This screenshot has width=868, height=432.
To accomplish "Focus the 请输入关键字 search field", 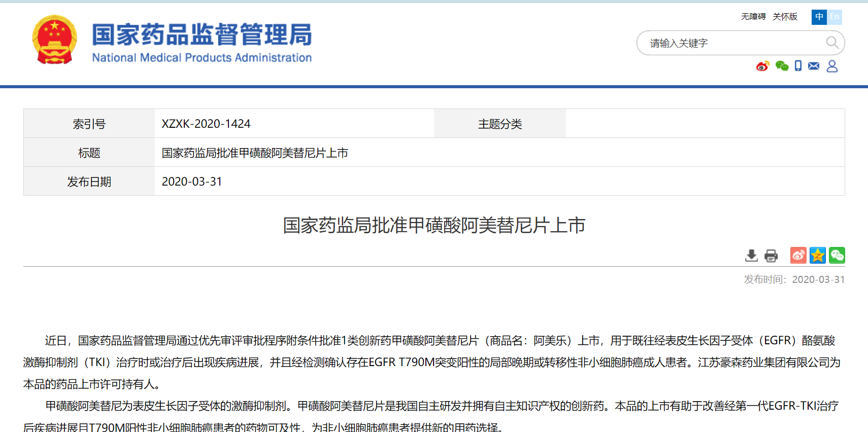I will tap(731, 43).
